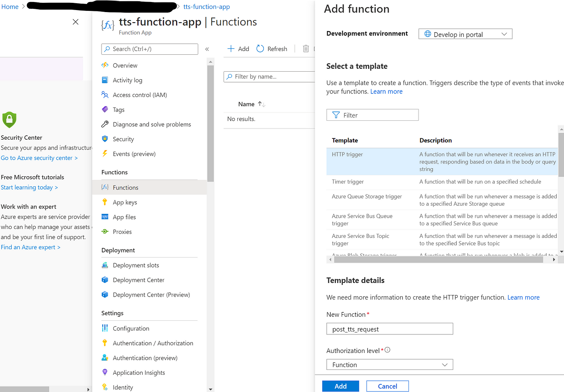Click the Deployment Center cube icon
Screen dimensions: 564x392
(x=105, y=280)
